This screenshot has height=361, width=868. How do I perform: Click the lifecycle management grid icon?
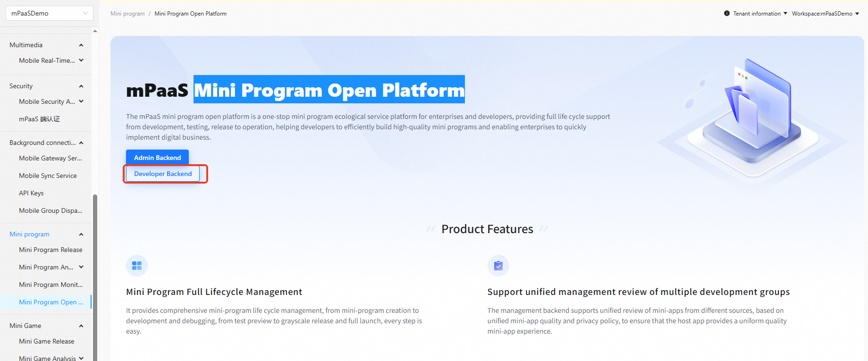point(137,266)
